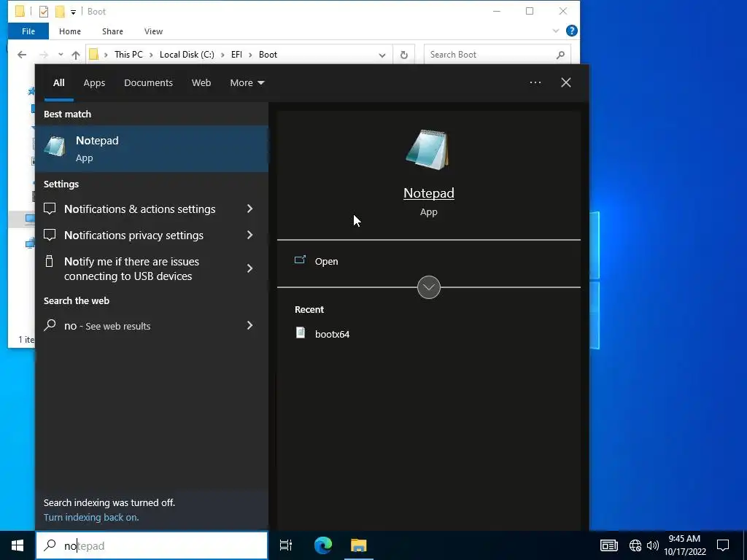Image resolution: width=747 pixels, height=560 pixels.
Task: Open Action Center notification icon
Action: tap(723, 545)
